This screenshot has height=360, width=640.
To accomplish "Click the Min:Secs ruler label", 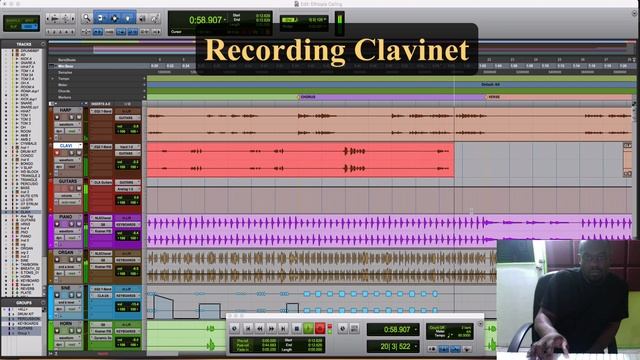I will pyautogui.click(x=65, y=66).
